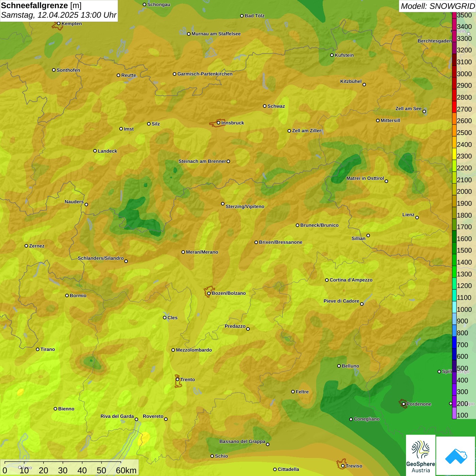The height and width of the screenshot is (476, 476).
Task: Click the "Matrei in Osttirol" label
Action: pyautogui.click(x=365, y=178)
